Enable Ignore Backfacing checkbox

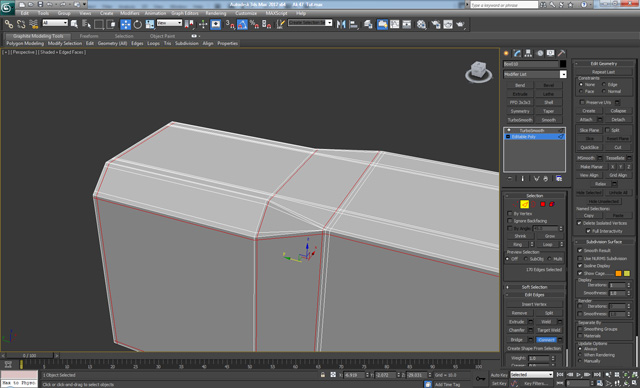(510, 221)
